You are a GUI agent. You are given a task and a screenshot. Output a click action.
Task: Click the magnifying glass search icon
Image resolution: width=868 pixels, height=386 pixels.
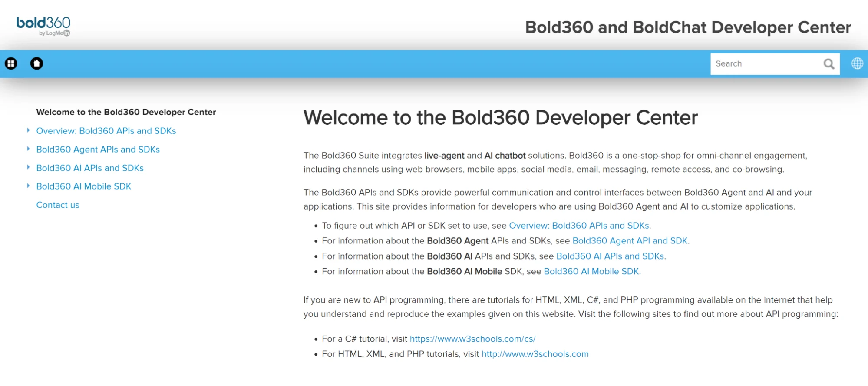coord(828,64)
